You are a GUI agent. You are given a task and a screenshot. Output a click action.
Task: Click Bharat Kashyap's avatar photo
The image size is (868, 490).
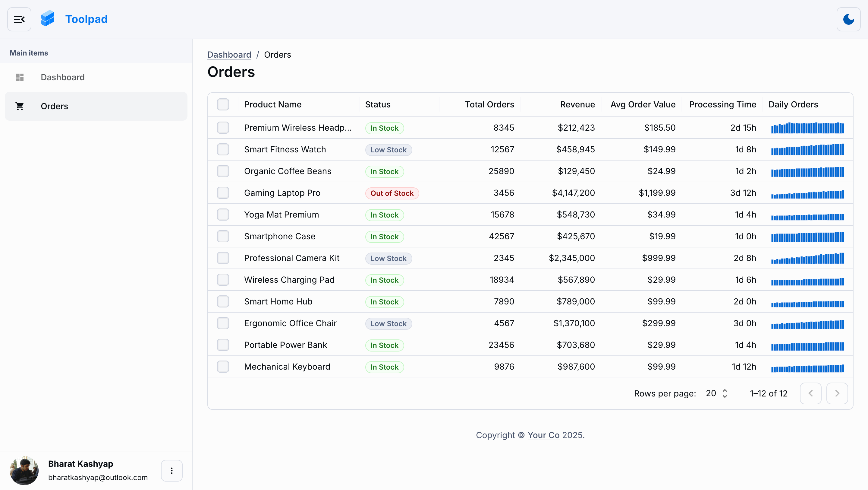point(24,470)
